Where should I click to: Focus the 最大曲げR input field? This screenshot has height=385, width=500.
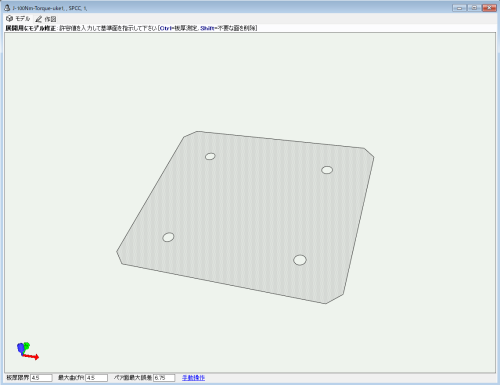tap(97, 378)
